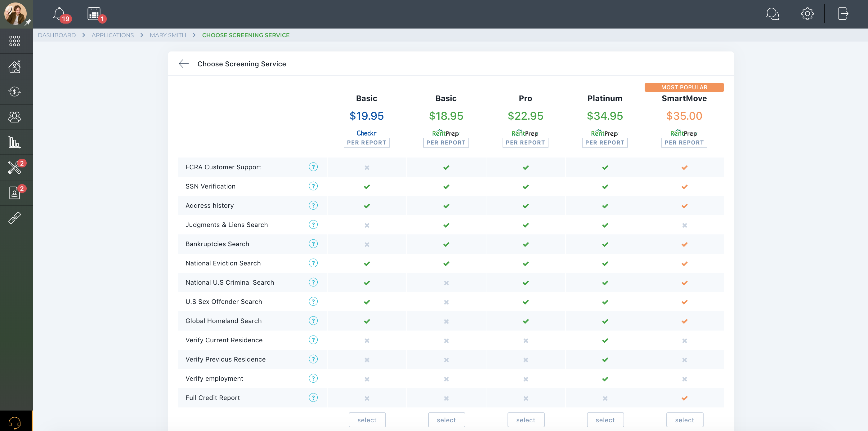Click Choose Screening Service breadcrumb
This screenshot has width=868, height=431.
(x=246, y=35)
